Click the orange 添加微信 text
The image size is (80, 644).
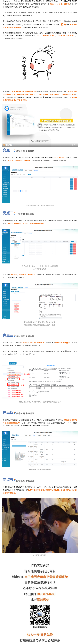43,600
